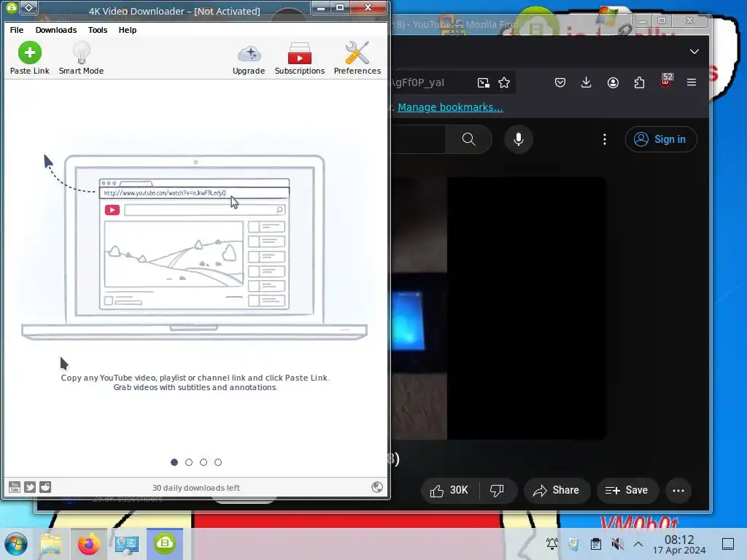Toggle Smart Mode lightbulb
The image size is (747, 560).
pyautogui.click(x=81, y=58)
